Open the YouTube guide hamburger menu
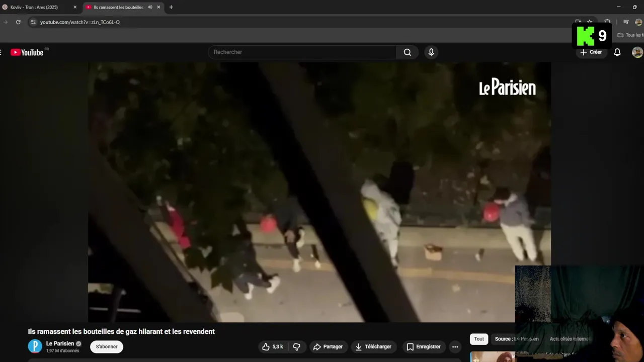Viewport: 644px width, 362px height. coord(1,52)
